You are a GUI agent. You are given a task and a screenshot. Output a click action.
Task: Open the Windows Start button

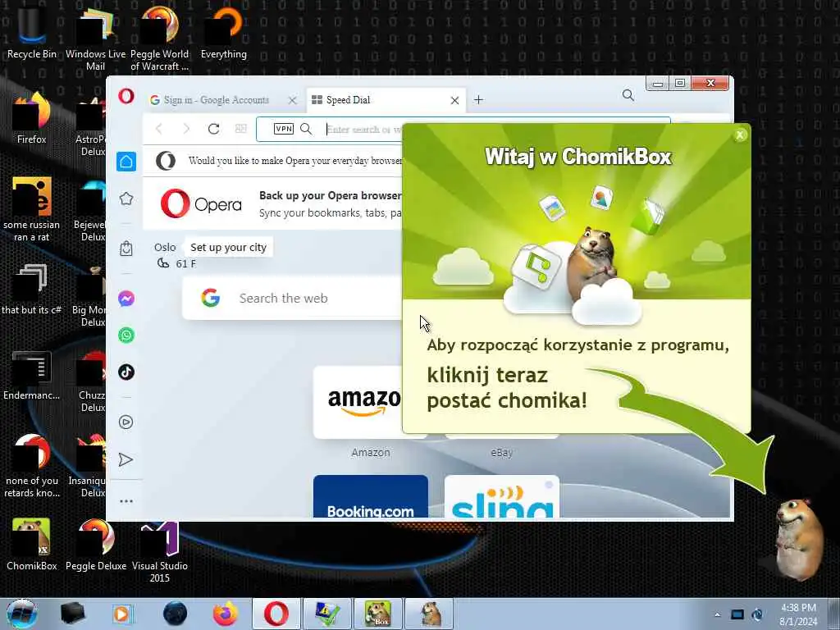tap(22, 614)
